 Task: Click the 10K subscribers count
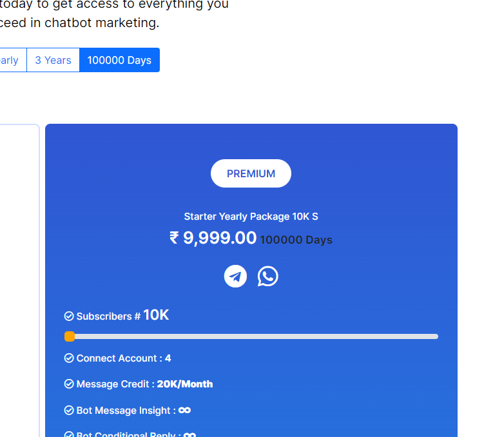156,315
